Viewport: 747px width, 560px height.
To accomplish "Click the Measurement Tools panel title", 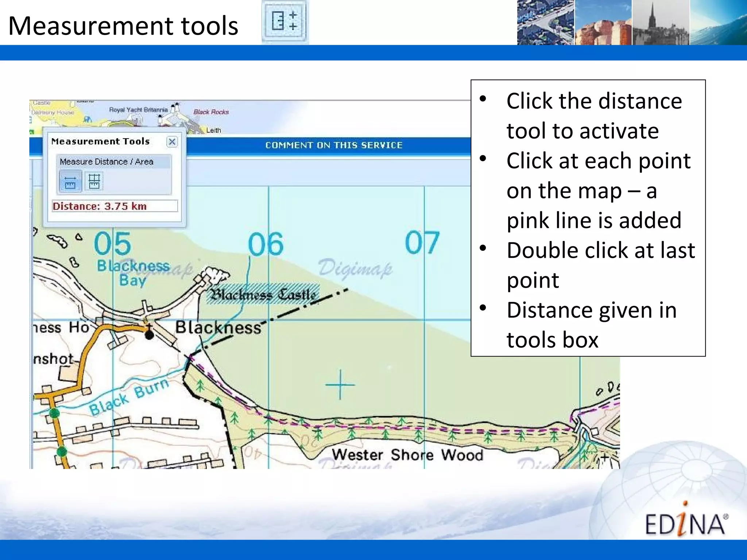I will click(x=101, y=141).
